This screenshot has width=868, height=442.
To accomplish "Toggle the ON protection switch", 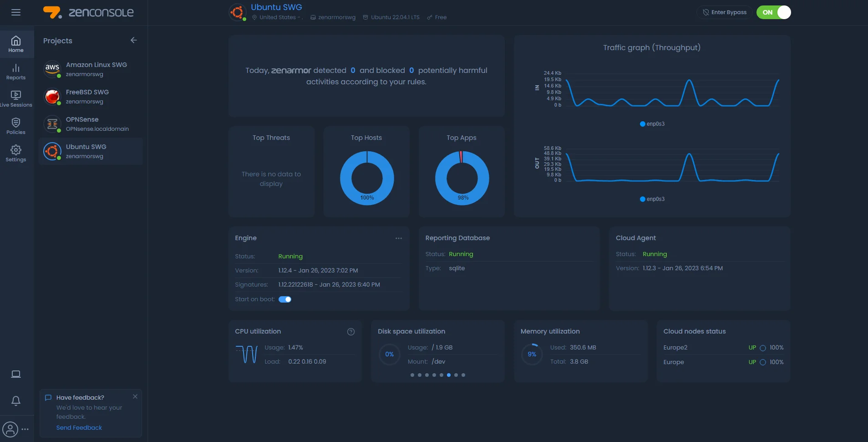I will coord(774,12).
